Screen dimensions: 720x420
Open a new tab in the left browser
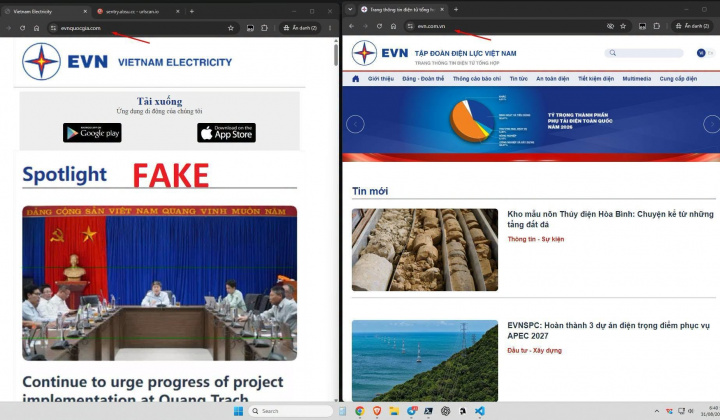[x=191, y=11]
